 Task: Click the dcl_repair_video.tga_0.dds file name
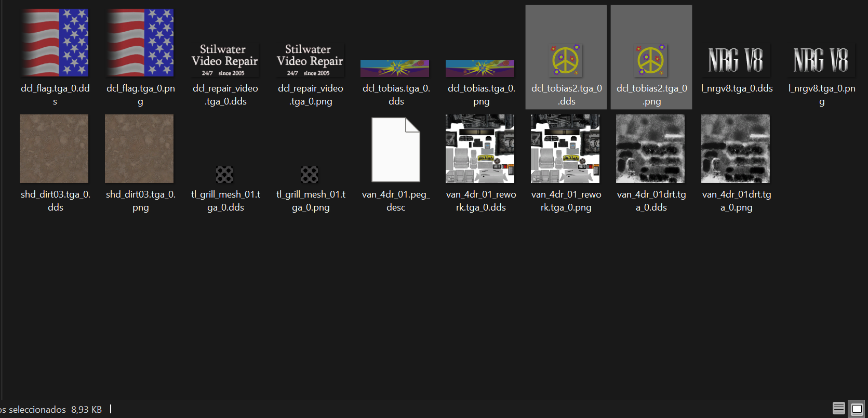(x=225, y=95)
